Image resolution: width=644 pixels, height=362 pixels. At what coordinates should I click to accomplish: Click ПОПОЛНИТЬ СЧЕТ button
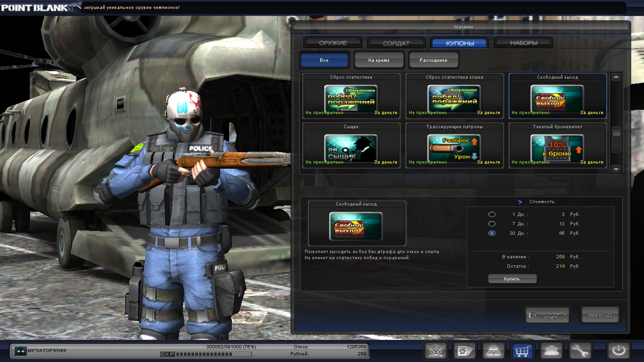pyautogui.click(x=547, y=315)
